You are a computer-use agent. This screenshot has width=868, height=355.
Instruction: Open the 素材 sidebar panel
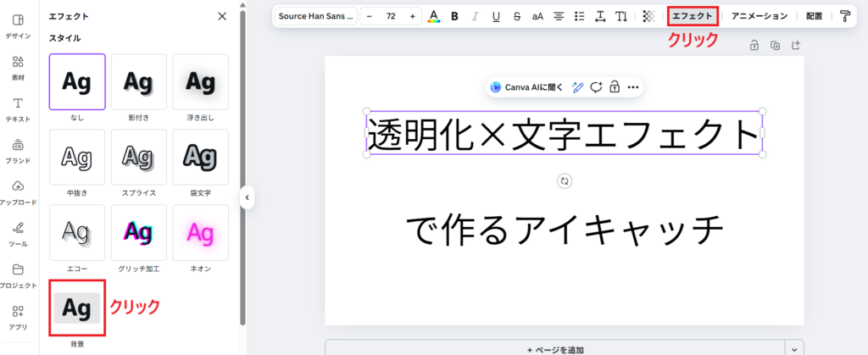18,68
